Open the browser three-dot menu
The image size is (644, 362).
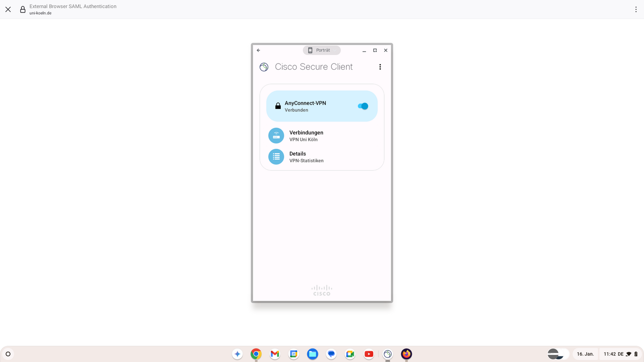(x=636, y=9)
